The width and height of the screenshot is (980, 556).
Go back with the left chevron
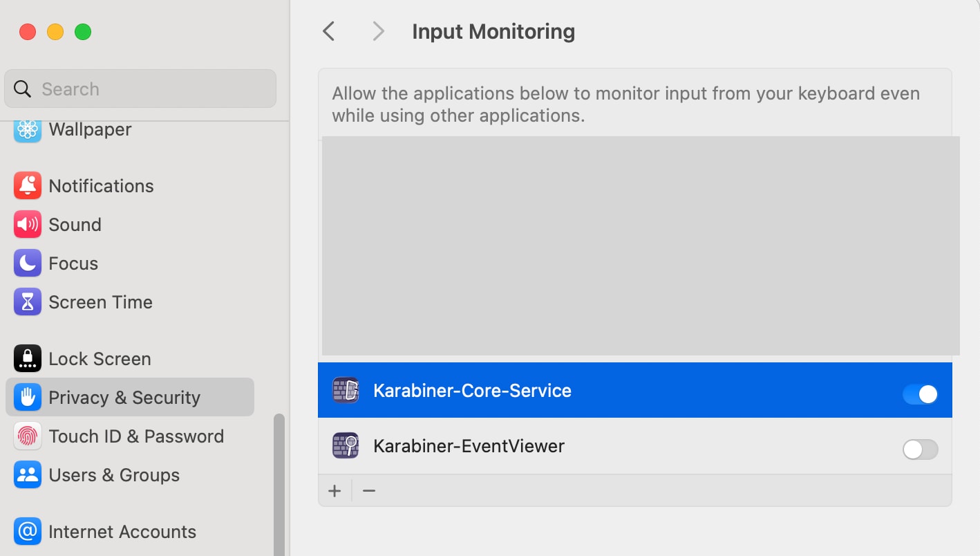click(329, 31)
